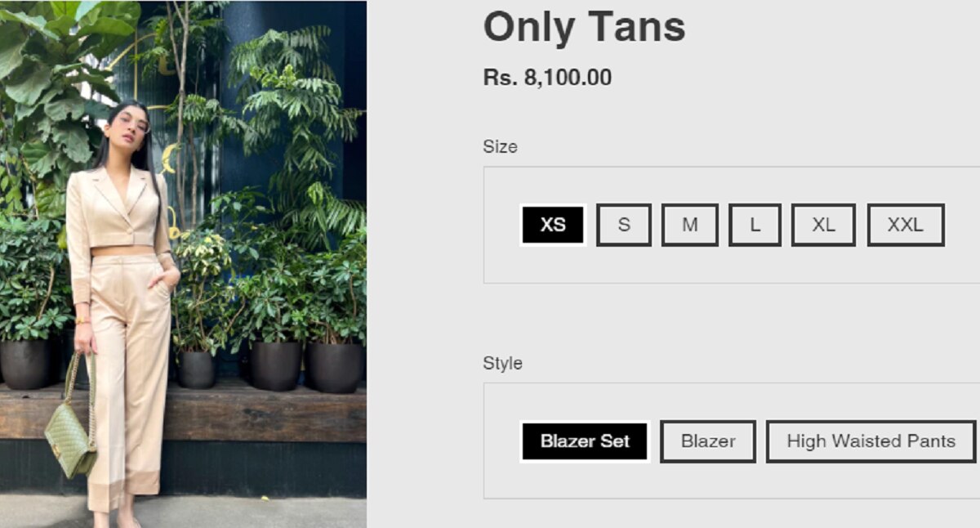Viewport: 980px width, 528px height.
Task: Choose the S size option
Action: click(624, 225)
